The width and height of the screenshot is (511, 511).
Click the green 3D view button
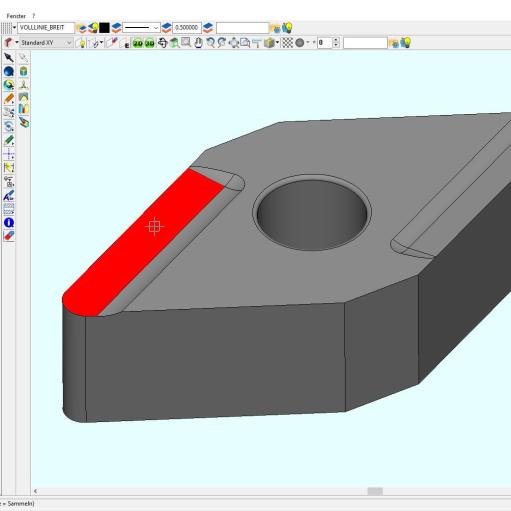point(150,43)
